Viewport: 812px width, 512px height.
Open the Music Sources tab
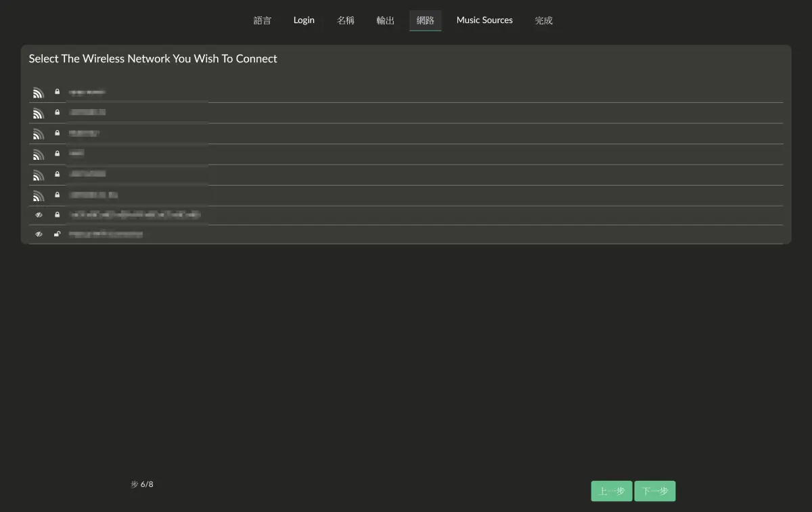(x=484, y=20)
